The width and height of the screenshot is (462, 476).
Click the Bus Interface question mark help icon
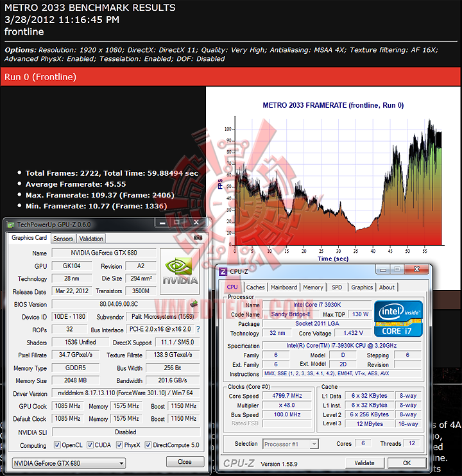click(x=198, y=329)
